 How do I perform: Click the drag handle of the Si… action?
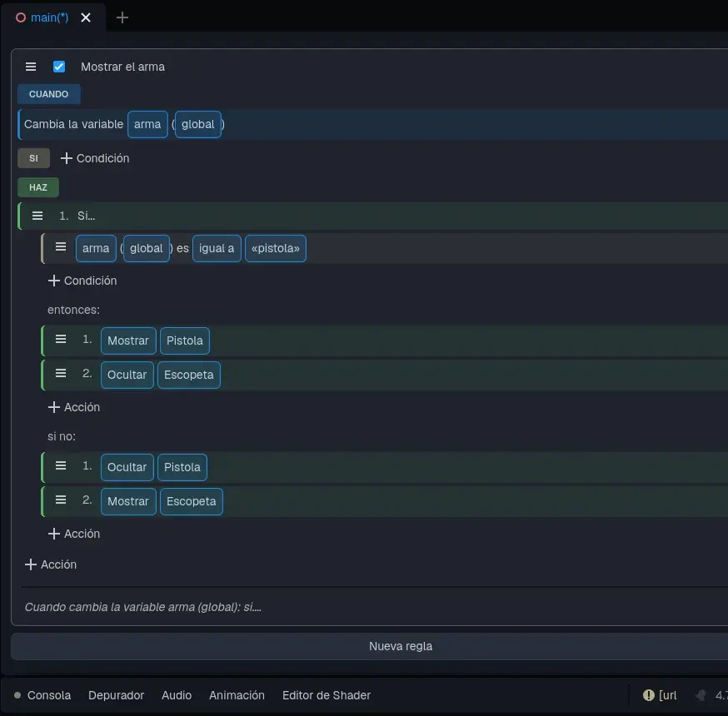pyautogui.click(x=37, y=216)
